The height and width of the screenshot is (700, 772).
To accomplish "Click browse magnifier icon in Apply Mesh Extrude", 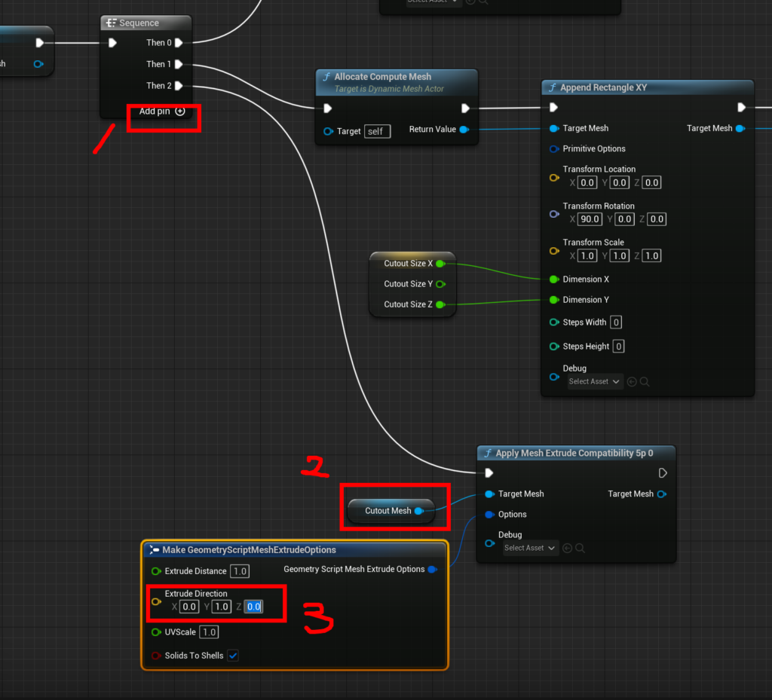I will point(580,548).
